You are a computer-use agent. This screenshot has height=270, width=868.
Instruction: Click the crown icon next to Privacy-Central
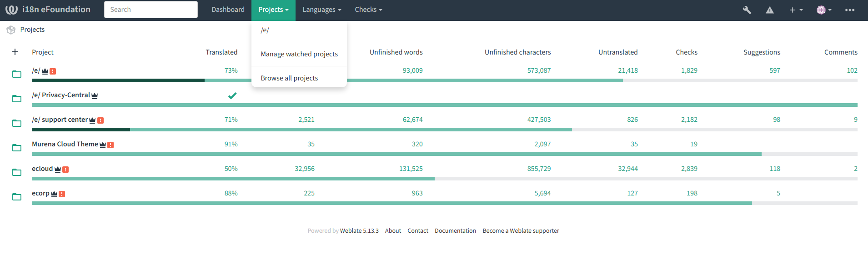coord(95,95)
